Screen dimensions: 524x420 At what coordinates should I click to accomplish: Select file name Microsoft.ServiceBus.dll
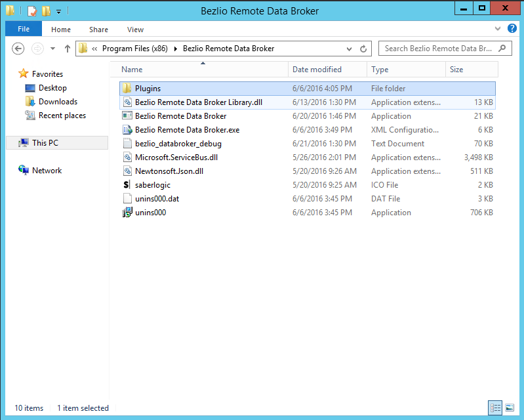coord(176,157)
